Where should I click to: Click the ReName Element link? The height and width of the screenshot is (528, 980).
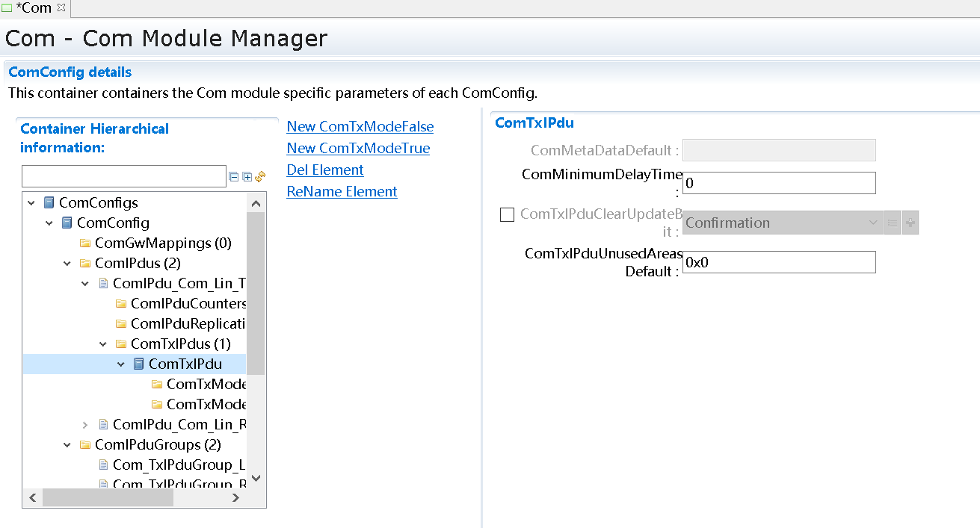(342, 191)
